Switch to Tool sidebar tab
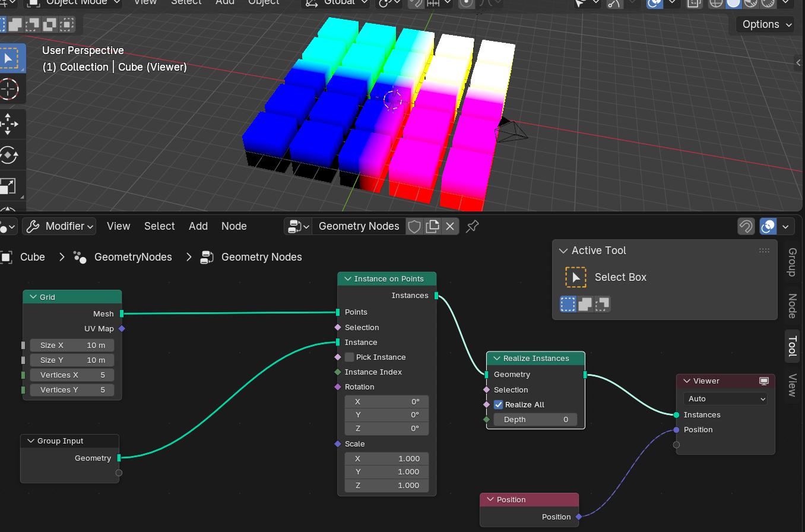Viewport: 805px width, 532px height. click(x=792, y=346)
